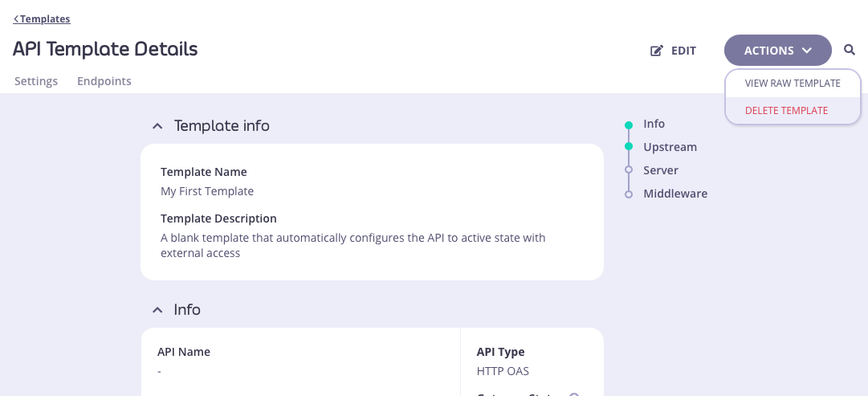Image resolution: width=868 pixels, height=396 pixels.
Task: Open the Endpoints tab
Action: point(104,81)
